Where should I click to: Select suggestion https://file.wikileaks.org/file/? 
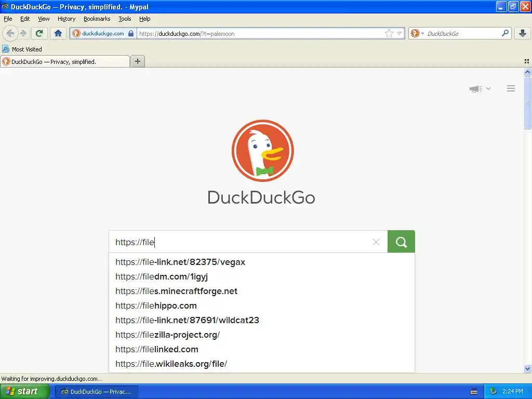point(262,364)
